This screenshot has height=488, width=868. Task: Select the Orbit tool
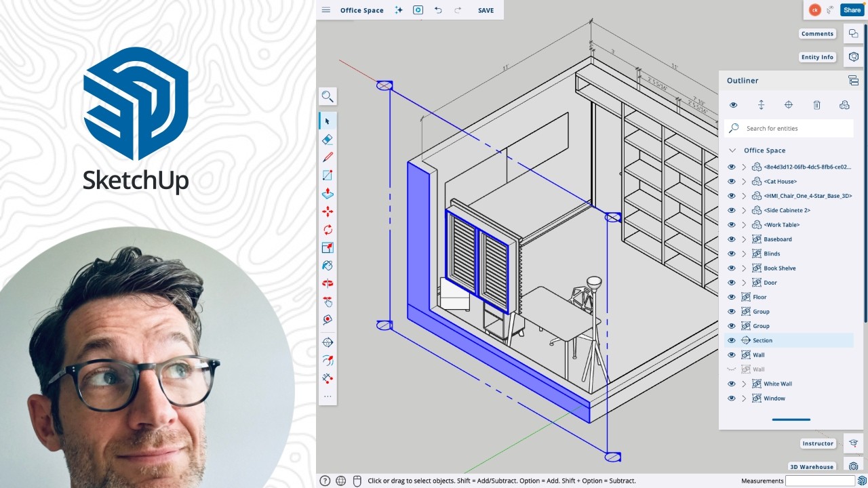coord(328,283)
